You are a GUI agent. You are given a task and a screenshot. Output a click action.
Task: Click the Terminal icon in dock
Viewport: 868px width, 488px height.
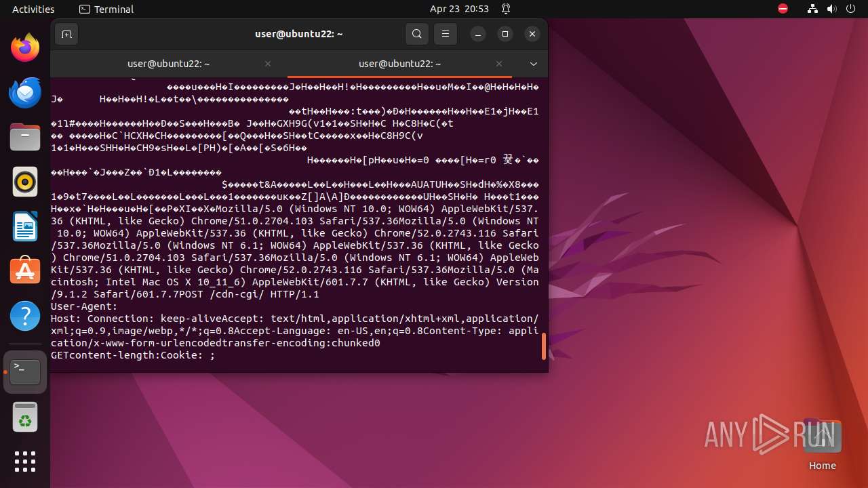25,372
